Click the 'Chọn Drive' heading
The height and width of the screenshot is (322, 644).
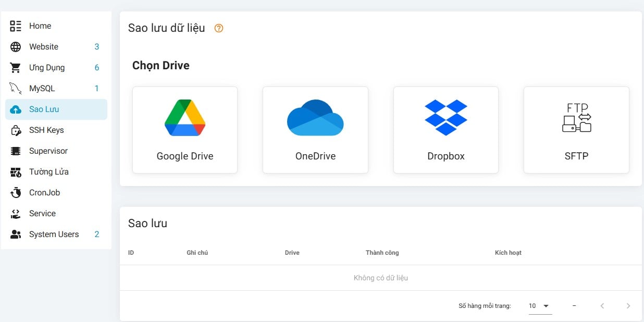pos(161,66)
